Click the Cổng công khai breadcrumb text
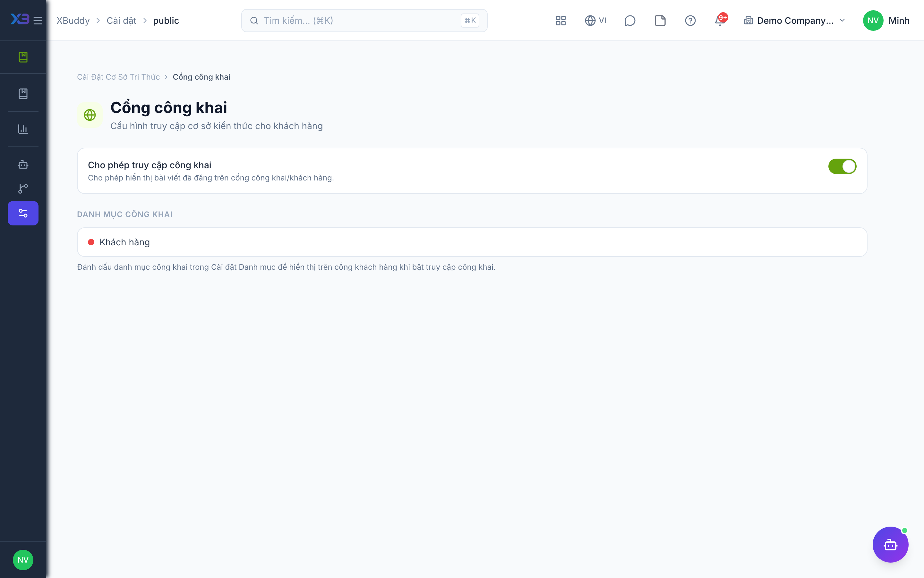The height and width of the screenshot is (578, 924). point(201,77)
